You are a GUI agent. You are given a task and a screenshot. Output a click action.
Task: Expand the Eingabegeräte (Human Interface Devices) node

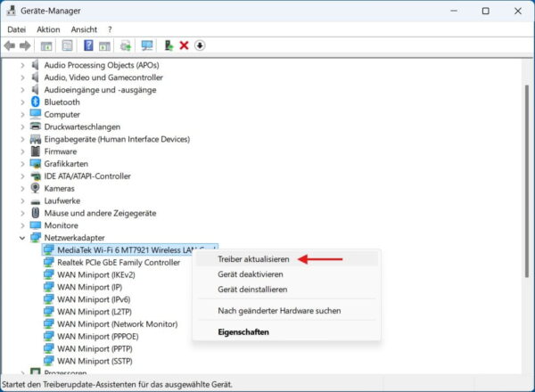(22, 139)
